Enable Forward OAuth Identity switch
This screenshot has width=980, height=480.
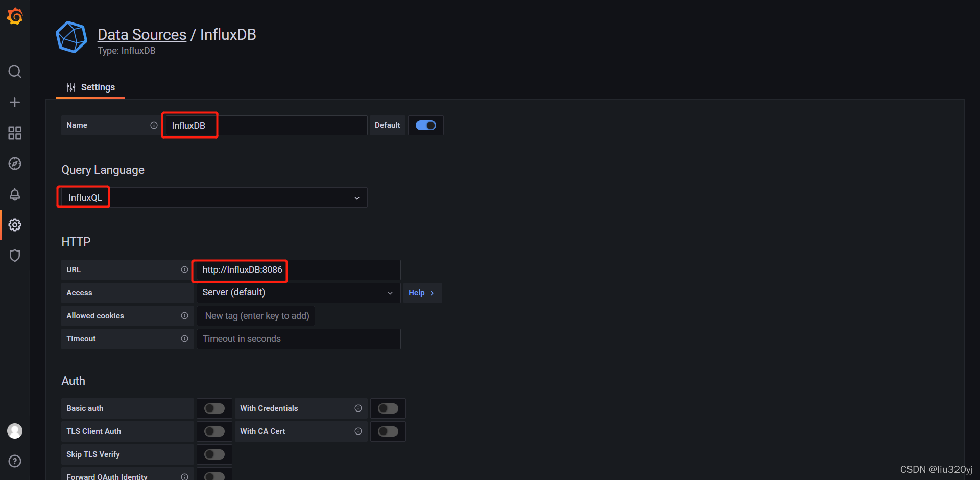pyautogui.click(x=214, y=476)
